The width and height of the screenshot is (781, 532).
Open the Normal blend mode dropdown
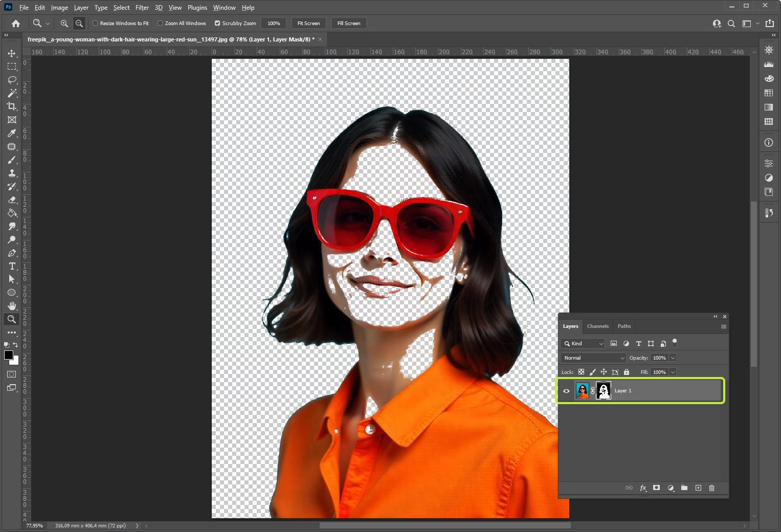click(594, 358)
